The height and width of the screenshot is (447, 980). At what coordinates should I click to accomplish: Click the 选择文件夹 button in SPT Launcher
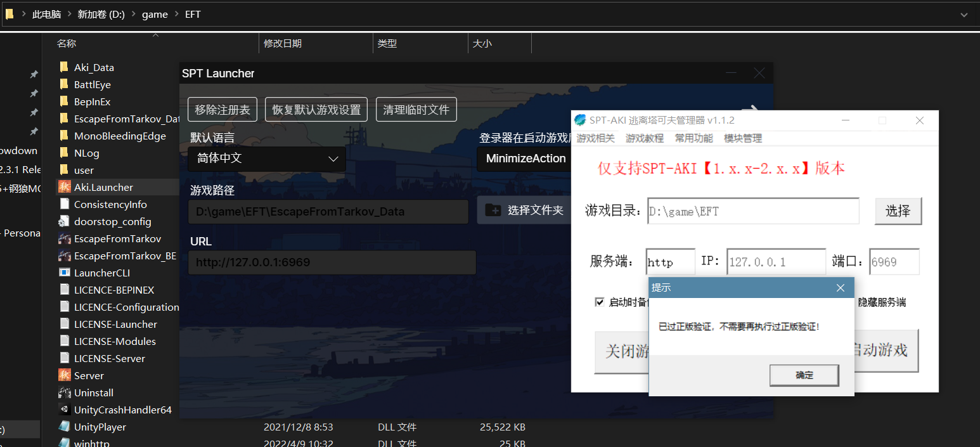(524, 211)
